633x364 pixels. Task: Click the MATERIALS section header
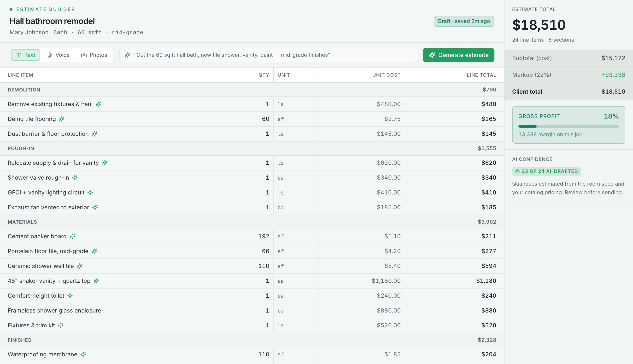252,222
